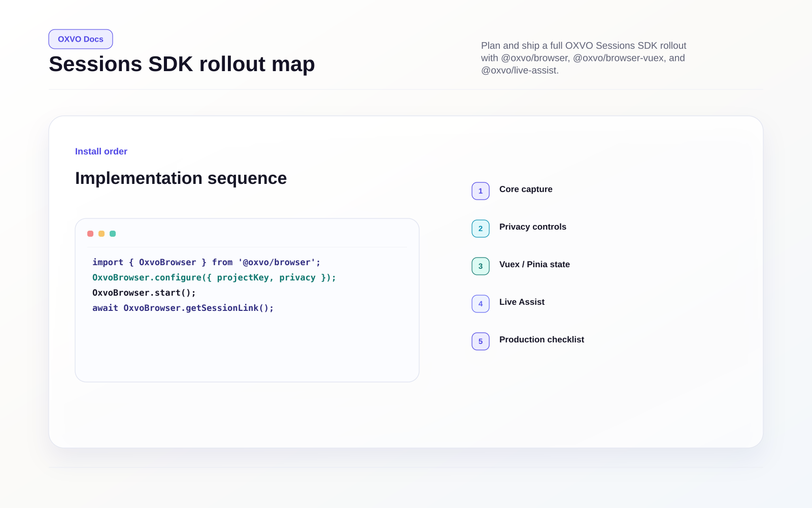This screenshot has width=812, height=508.
Task: Open the Privacy controls step
Action: 533,227
